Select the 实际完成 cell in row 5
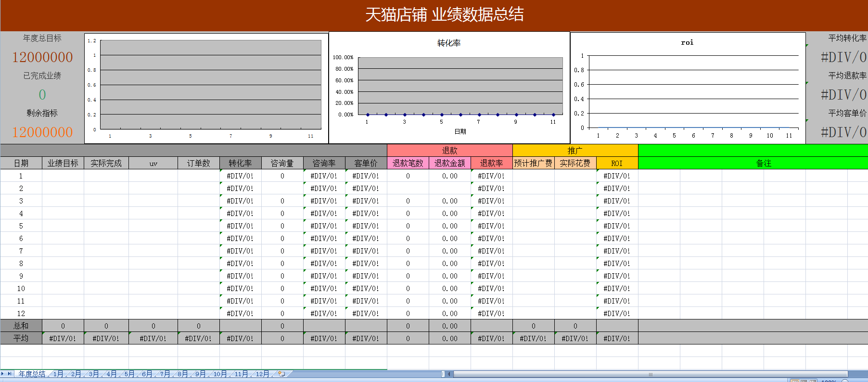This screenshot has height=382, width=868. pyautogui.click(x=106, y=226)
